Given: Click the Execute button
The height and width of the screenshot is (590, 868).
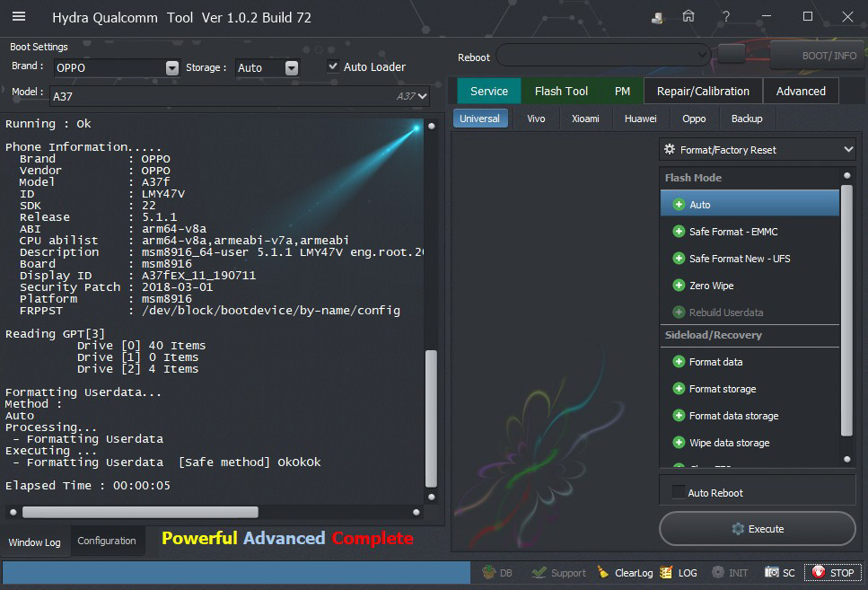Looking at the screenshot, I should (758, 529).
